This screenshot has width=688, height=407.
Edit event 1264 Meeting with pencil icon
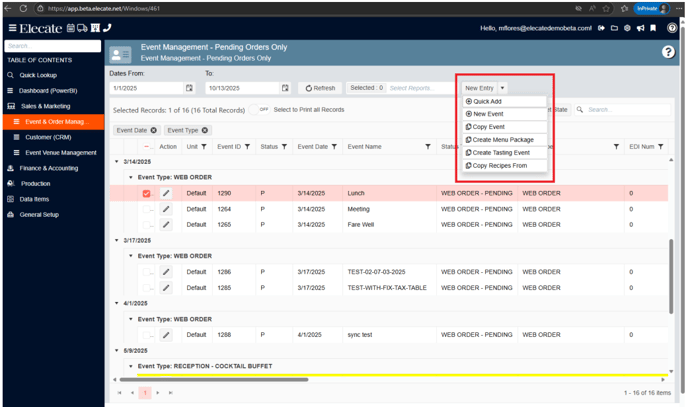point(166,209)
